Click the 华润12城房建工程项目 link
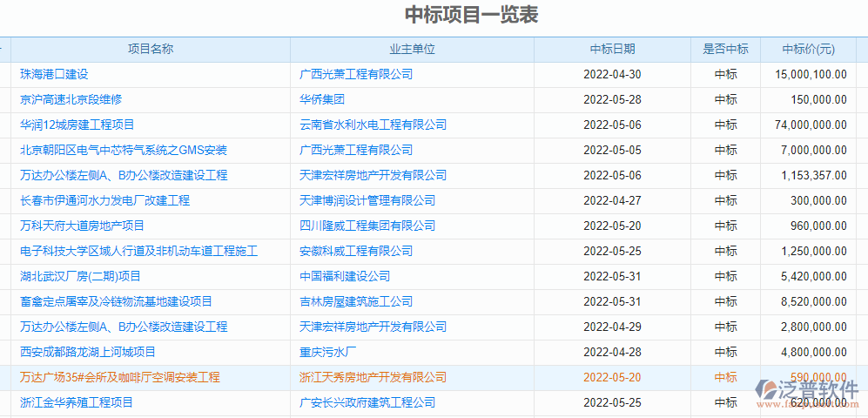The height and width of the screenshot is (418, 868). (x=77, y=125)
